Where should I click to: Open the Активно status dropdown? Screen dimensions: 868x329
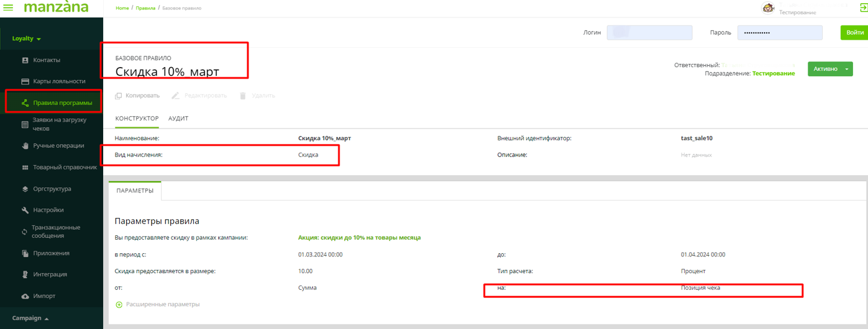coord(848,69)
